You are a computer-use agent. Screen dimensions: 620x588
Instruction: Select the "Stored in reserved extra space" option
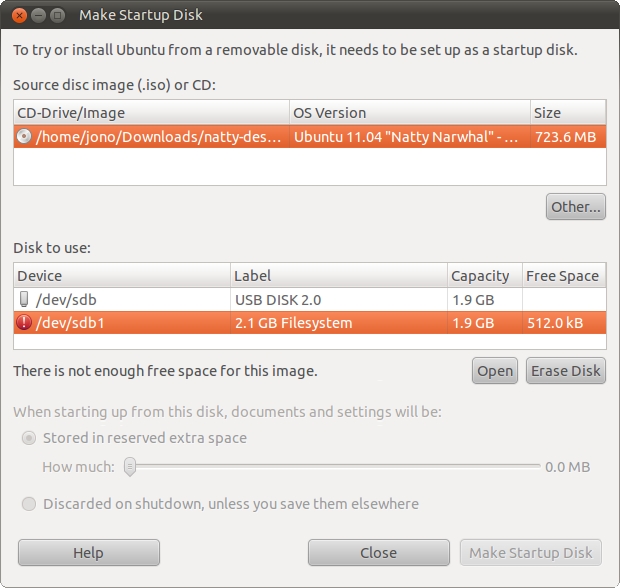coord(29,438)
